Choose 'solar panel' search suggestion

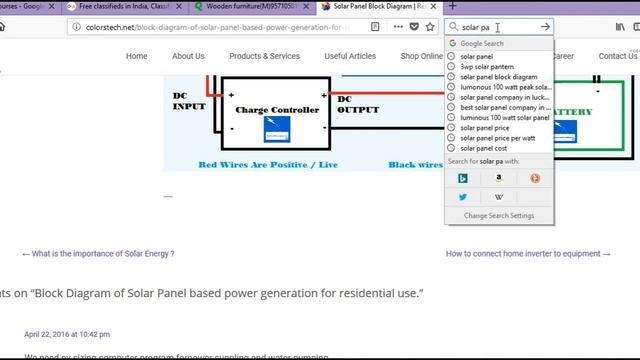[x=499, y=56]
